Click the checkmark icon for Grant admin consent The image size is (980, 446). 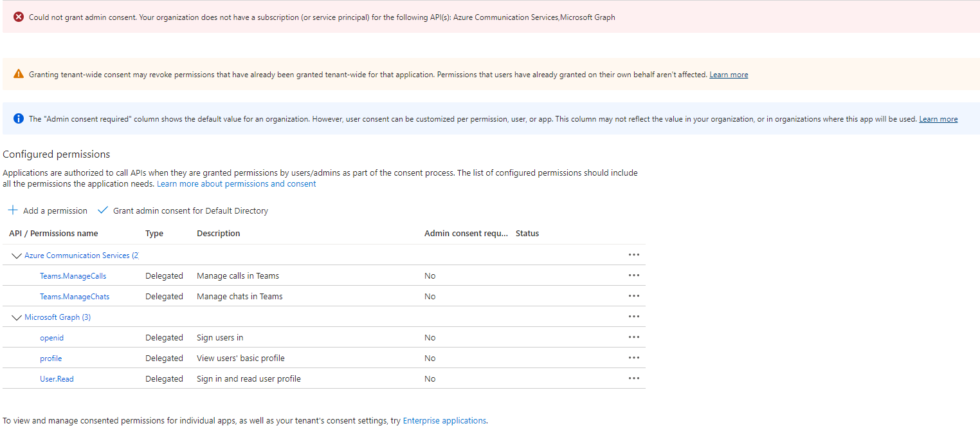[x=103, y=210]
